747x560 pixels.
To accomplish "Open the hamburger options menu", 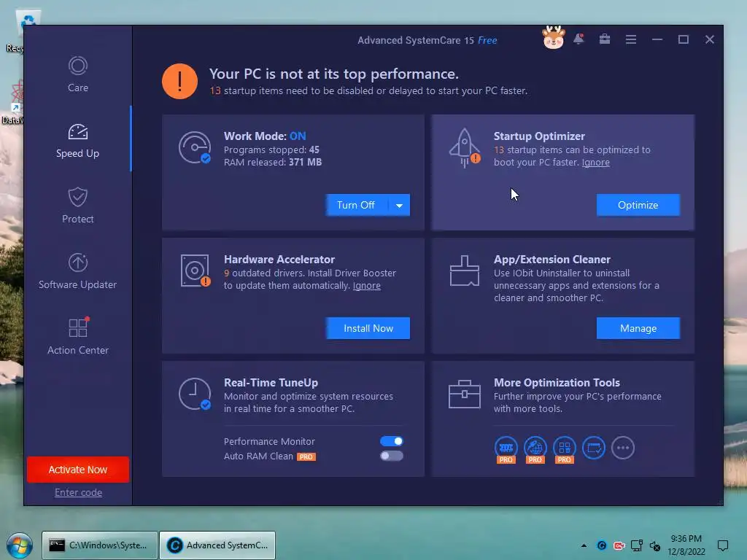I will 631,39.
